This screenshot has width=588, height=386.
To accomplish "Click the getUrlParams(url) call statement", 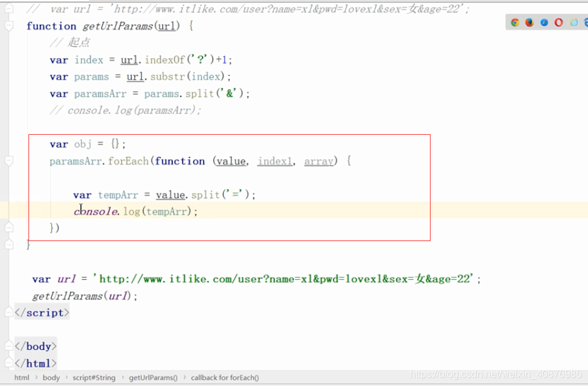I will coord(85,296).
